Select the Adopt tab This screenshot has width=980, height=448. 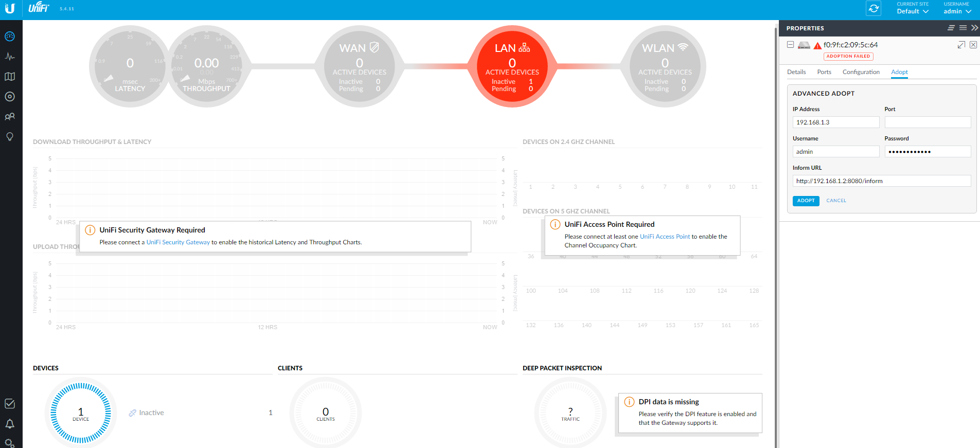point(899,72)
